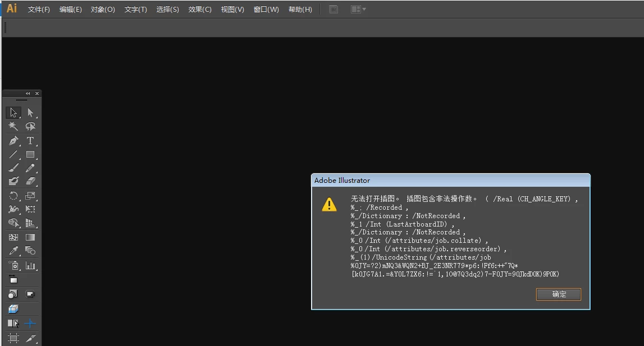Select the Perspective Grid tool
This screenshot has width=644, height=346.
[x=30, y=223]
